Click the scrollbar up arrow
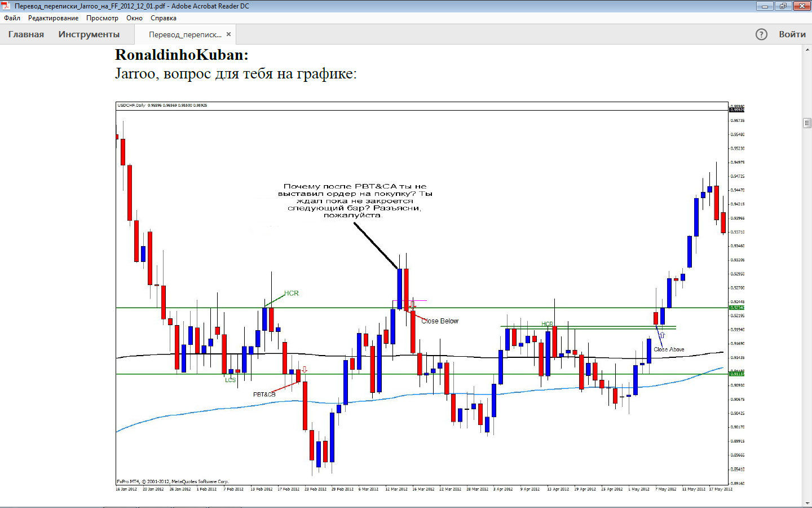The height and width of the screenshot is (508, 812). tap(807, 50)
